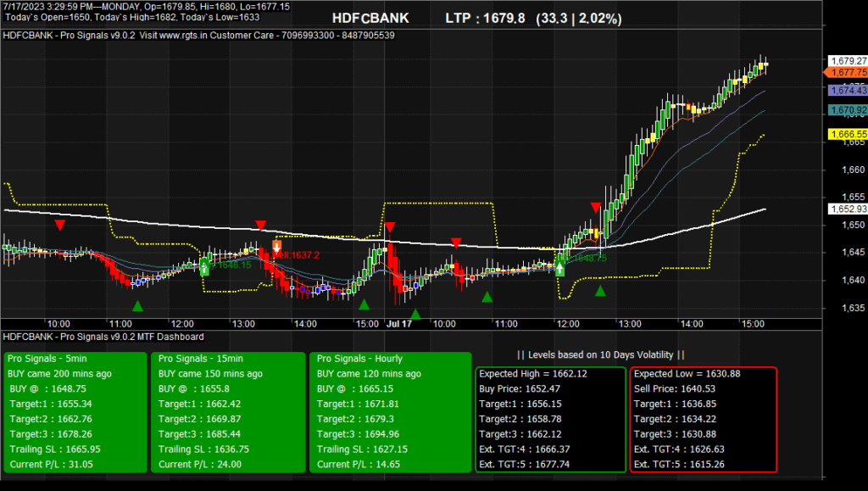Click the BUY came 120 mins ago text

pyautogui.click(x=369, y=374)
